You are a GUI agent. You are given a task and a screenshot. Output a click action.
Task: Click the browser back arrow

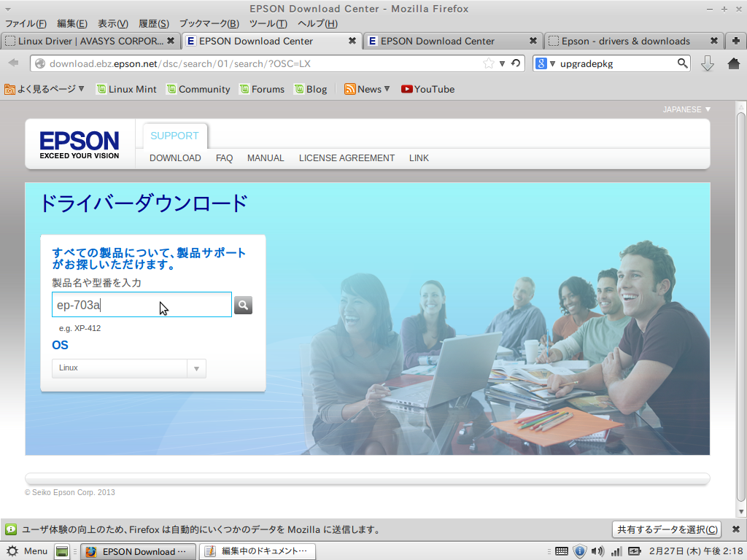pyautogui.click(x=13, y=63)
